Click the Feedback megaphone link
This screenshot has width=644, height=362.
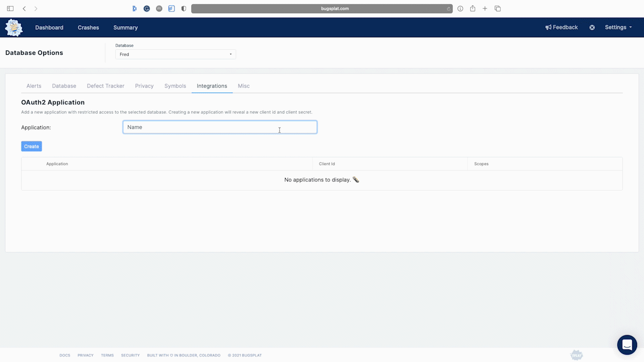561,28
